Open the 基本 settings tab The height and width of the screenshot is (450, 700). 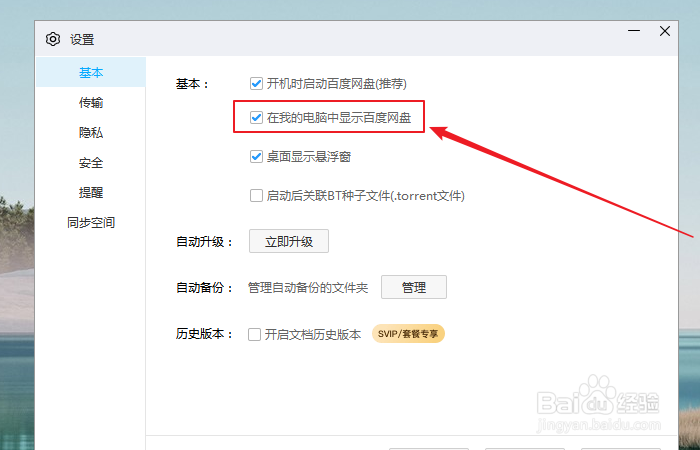[91, 72]
